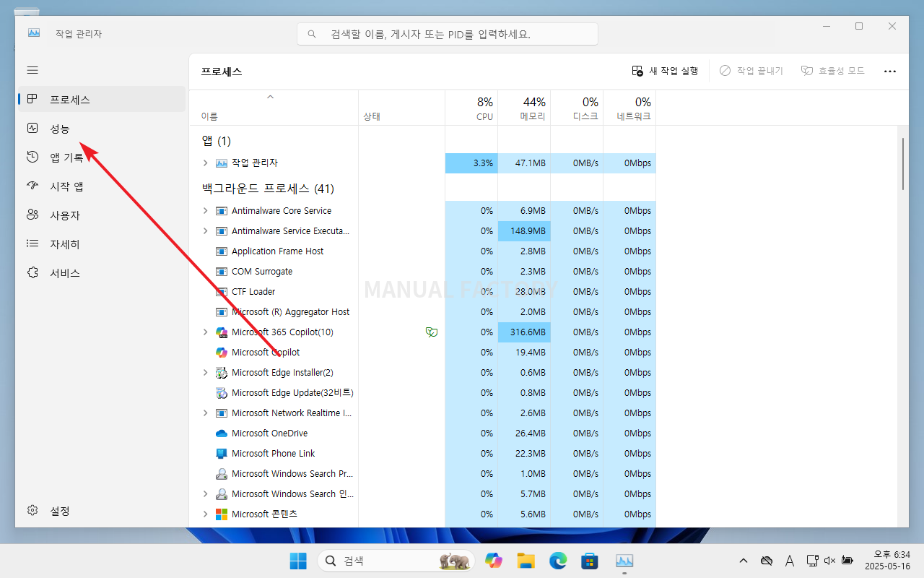Screen dimensions: 924x578
Task: Select the Microsoft (R) Aggregator Host row
Action: click(x=423, y=312)
